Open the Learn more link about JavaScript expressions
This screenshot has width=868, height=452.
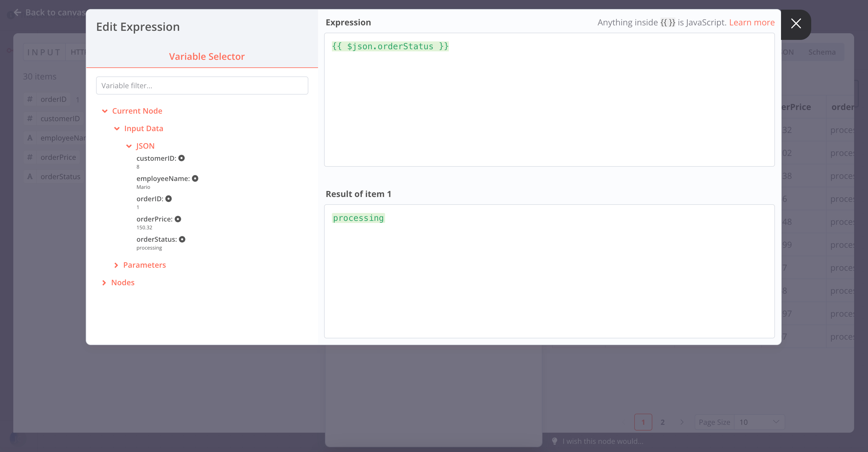pos(752,22)
